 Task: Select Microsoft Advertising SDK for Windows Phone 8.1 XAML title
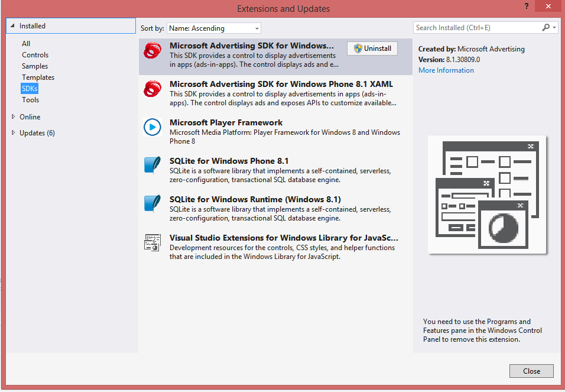point(281,85)
